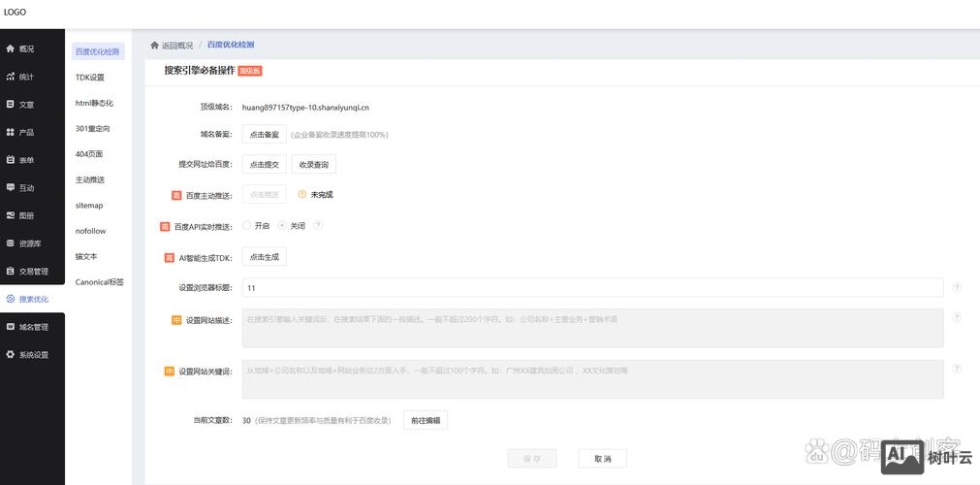Click help icon beside browser title field
Screen dimensions: 980x485
tap(956, 287)
